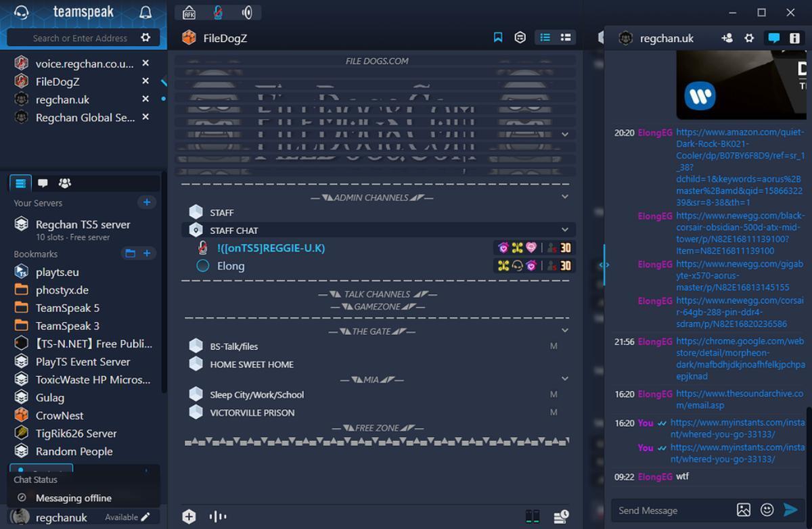
Task: Toggle microphone mute in top toolbar
Action: coord(218,12)
